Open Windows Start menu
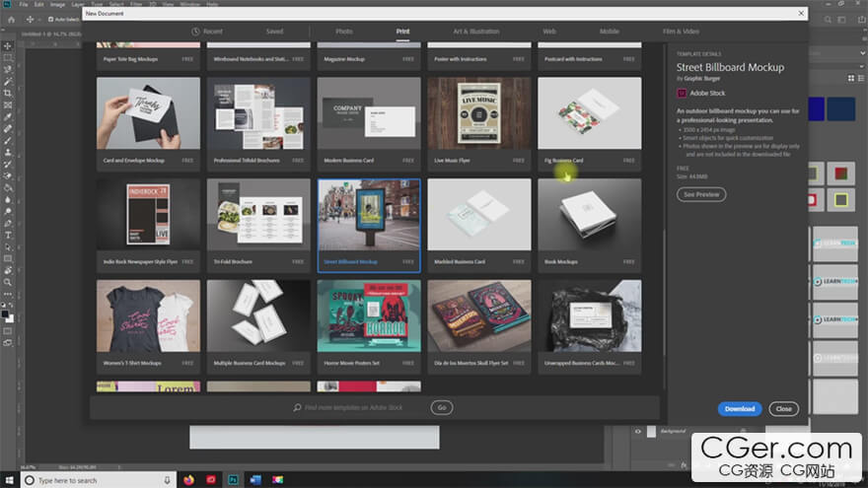Image resolution: width=868 pixels, height=488 pixels. coord(10,480)
